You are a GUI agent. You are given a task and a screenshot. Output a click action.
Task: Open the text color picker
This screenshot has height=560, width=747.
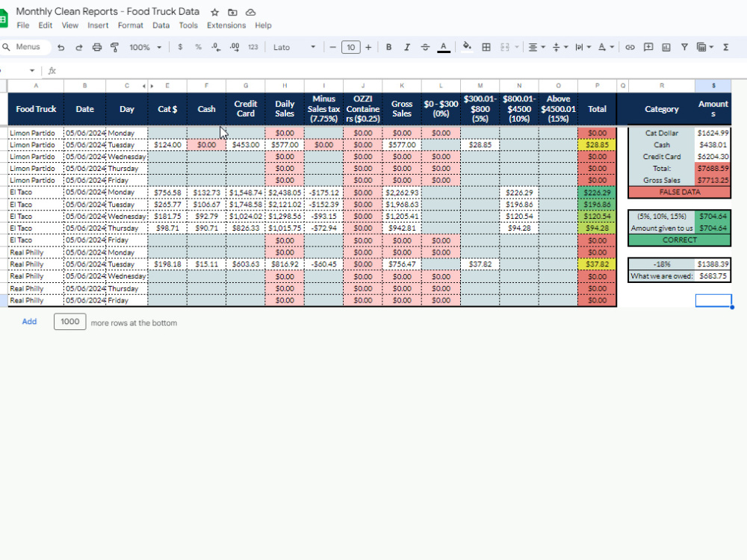click(444, 47)
